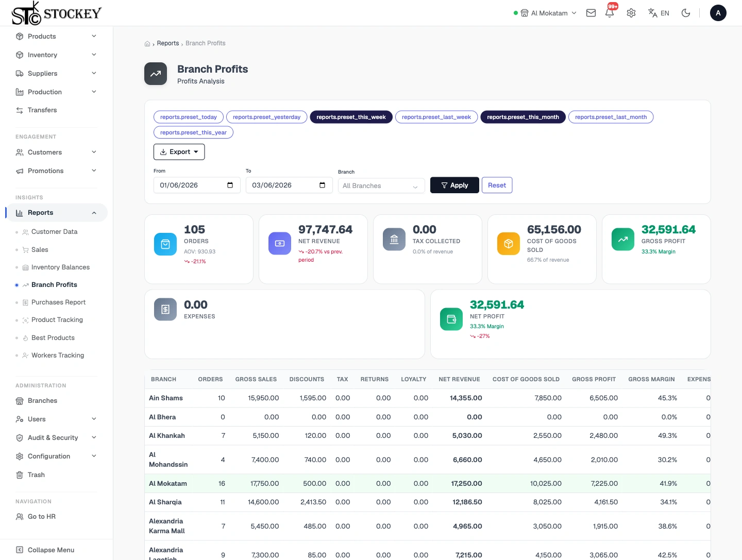Open the mail inbox icon

591,13
